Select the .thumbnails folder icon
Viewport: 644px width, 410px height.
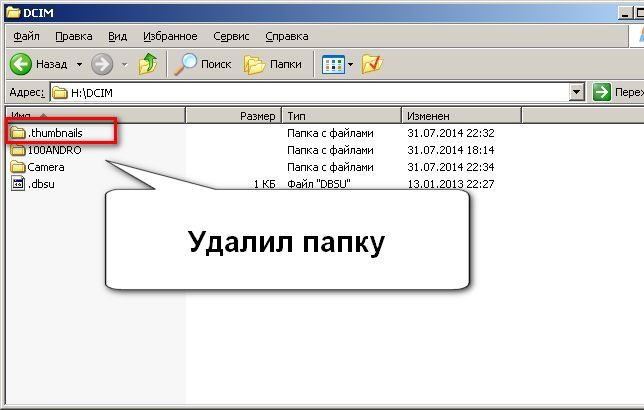[18, 133]
